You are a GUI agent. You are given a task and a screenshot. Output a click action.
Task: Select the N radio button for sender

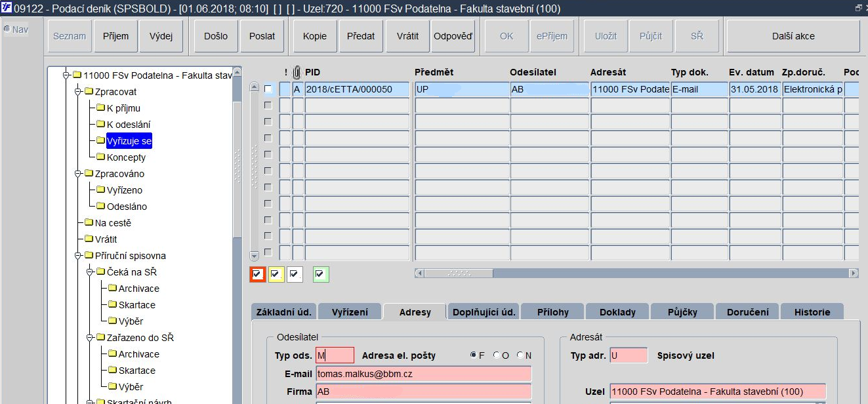520,355
